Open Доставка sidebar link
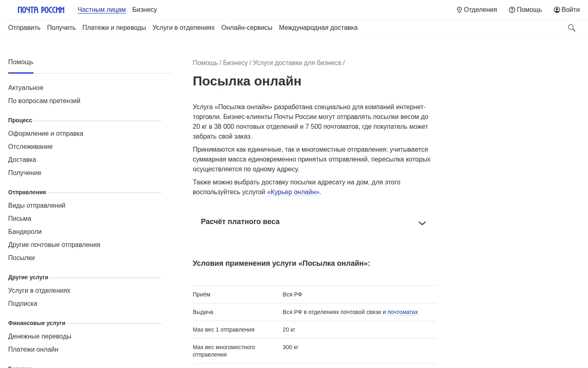The height and width of the screenshot is (368, 588). (x=22, y=160)
